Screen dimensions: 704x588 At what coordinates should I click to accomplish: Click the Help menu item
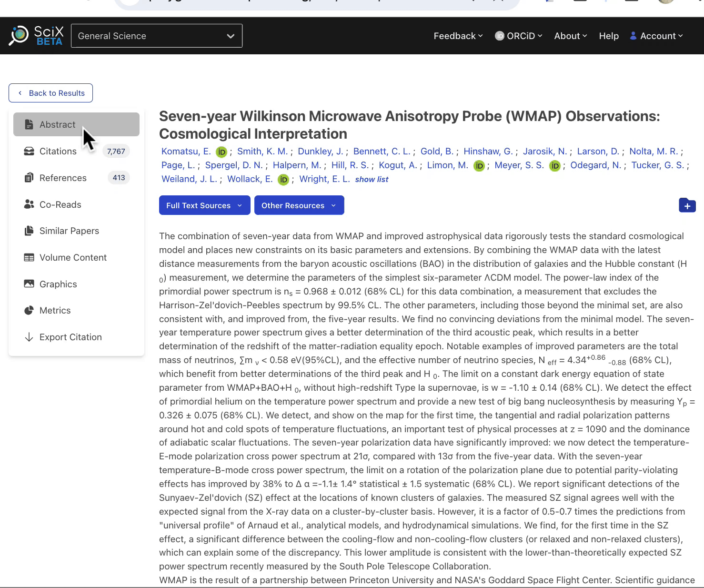coord(608,36)
